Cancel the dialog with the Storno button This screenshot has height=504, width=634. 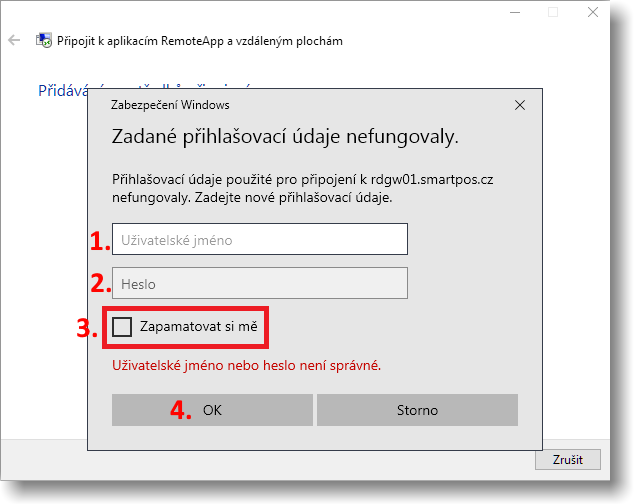tap(417, 410)
